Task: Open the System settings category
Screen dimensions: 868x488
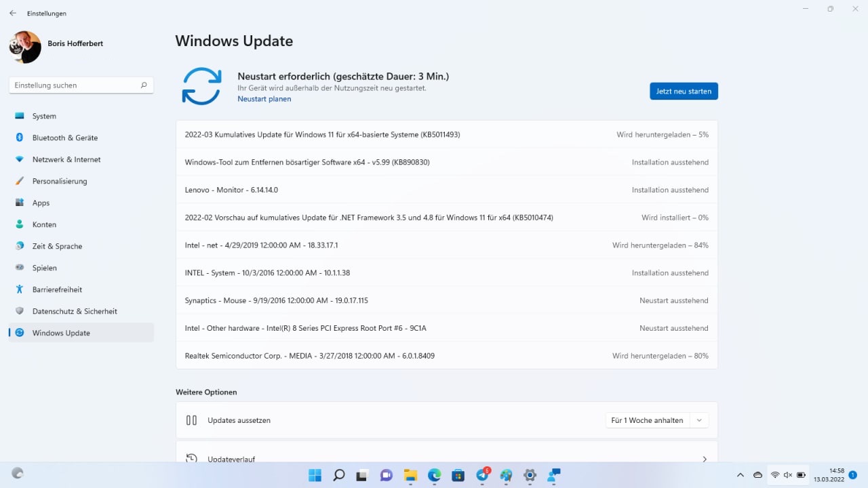Action: [x=43, y=116]
